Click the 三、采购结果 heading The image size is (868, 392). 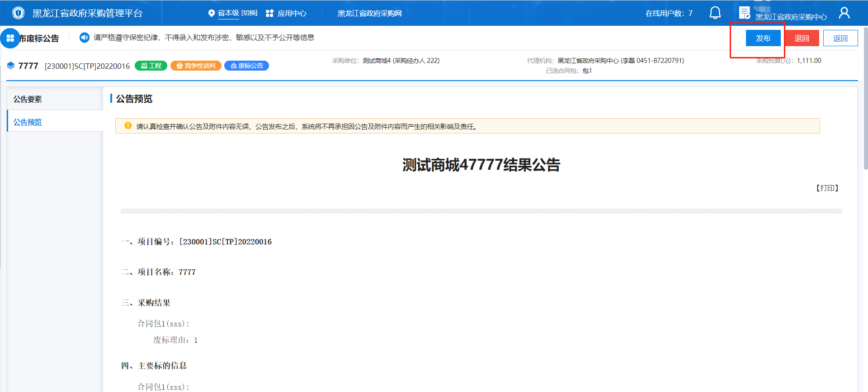(146, 303)
